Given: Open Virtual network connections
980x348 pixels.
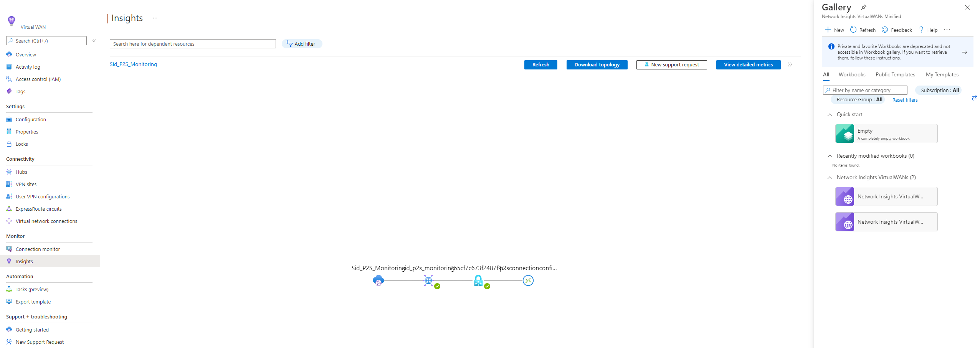Looking at the screenshot, I should [x=46, y=221].
